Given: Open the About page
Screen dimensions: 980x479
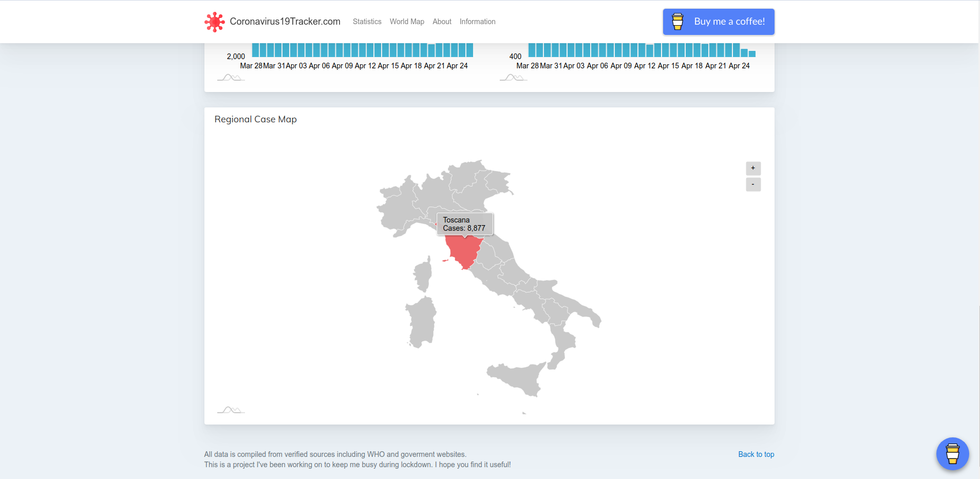Looking at the screenshot, I should coord(442,22).
